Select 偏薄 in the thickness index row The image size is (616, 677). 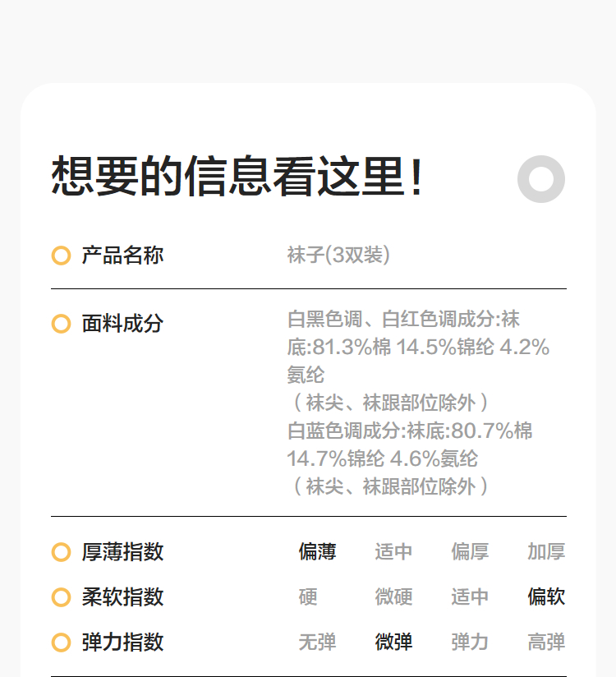[x=317, y=552]
